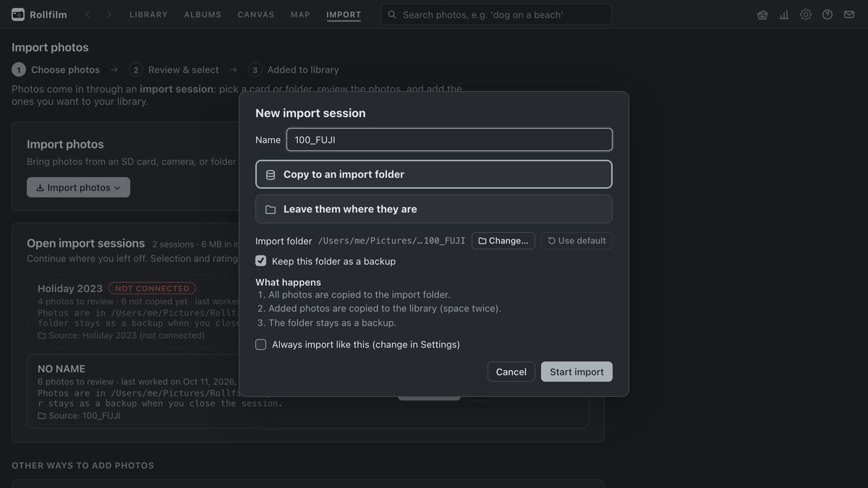
Task: Switch to the Canvas tab
Action: [x=256, y=14]
